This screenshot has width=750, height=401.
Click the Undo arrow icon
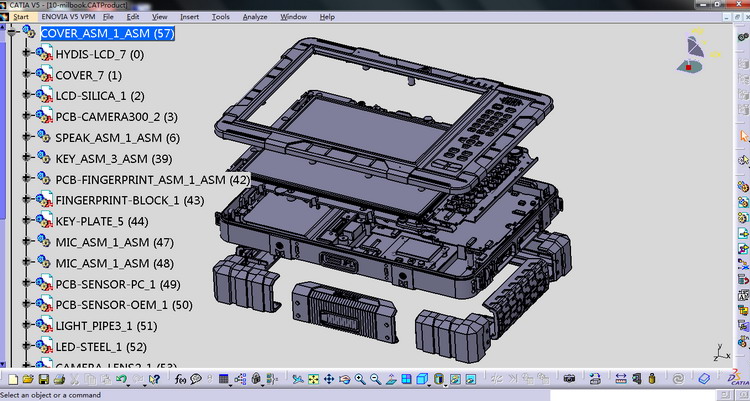pos(121,379)
